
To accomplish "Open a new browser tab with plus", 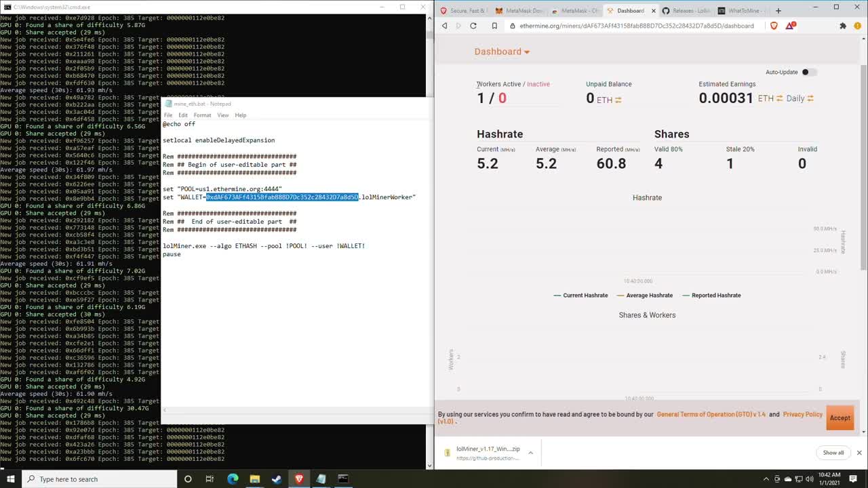I will tap(778, 10).
